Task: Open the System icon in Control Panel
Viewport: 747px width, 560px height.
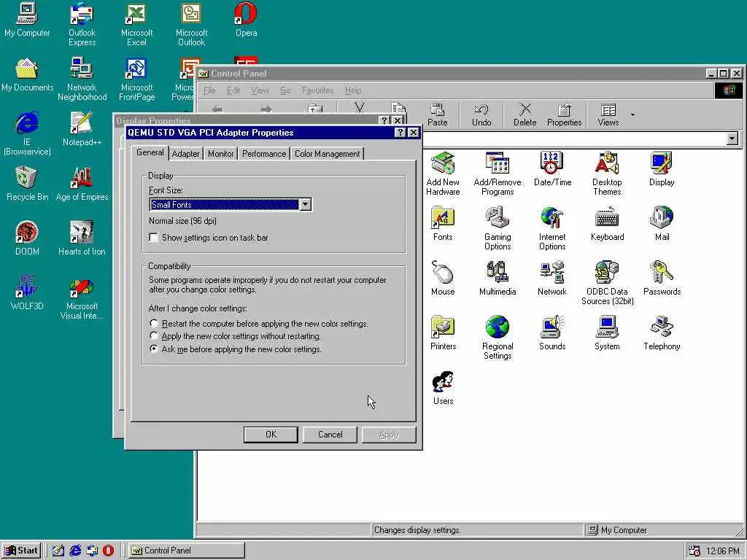Action: pos(607,332)
